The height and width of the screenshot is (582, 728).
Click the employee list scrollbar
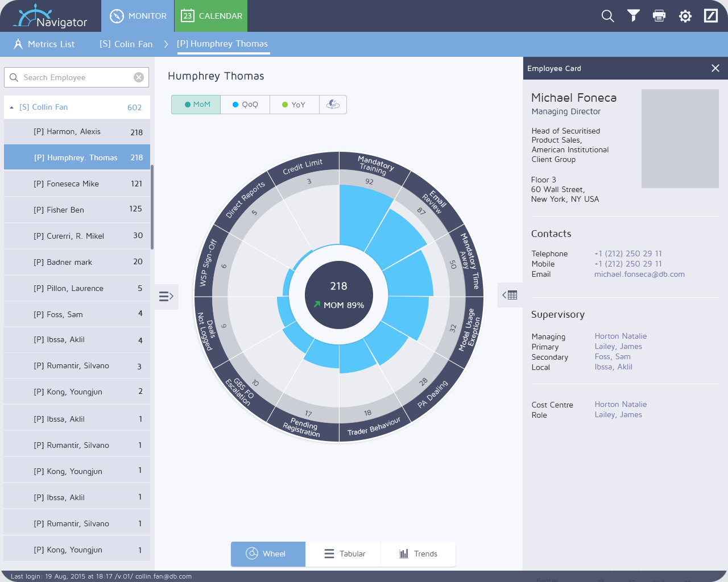(x=152, y=207)
